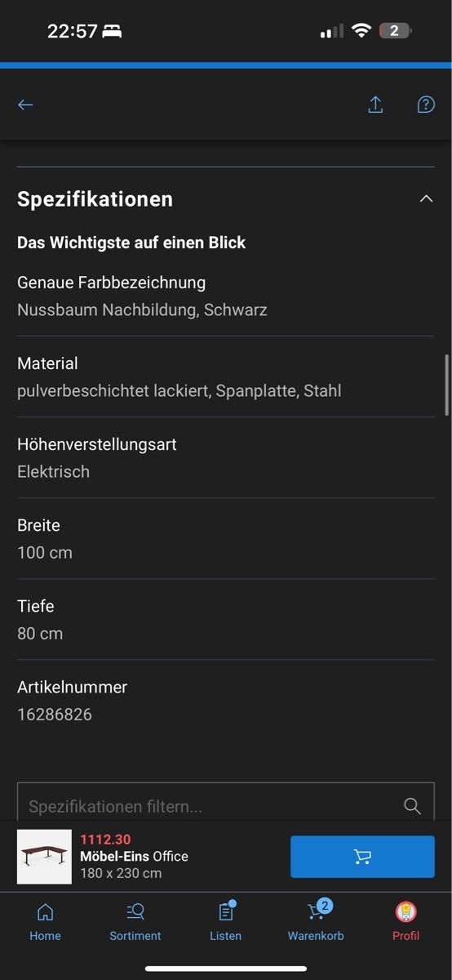
Task: Switch to the Sortiment tab
Action: point(135,922)
